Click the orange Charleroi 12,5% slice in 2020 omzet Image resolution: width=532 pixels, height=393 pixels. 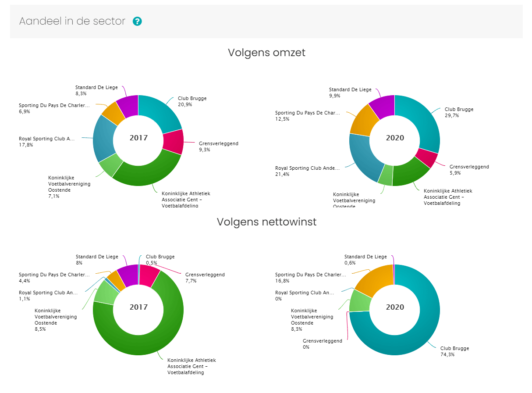tap(364, 120)
